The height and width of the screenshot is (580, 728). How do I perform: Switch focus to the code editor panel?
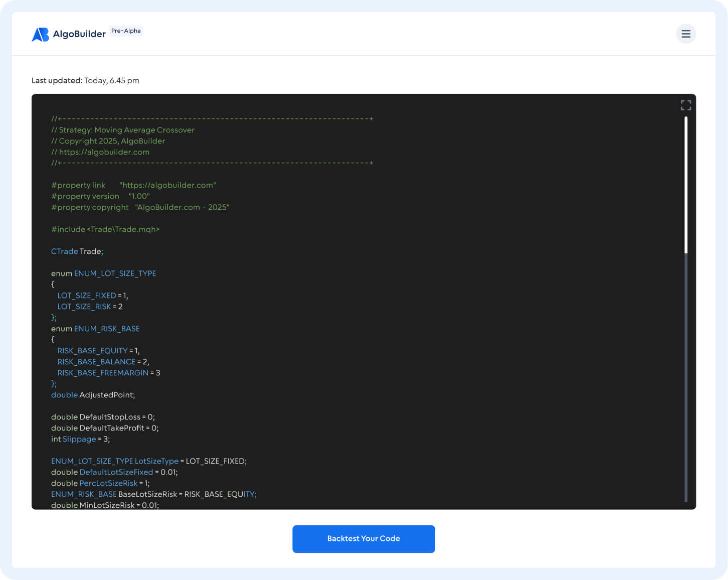point(363,301)
